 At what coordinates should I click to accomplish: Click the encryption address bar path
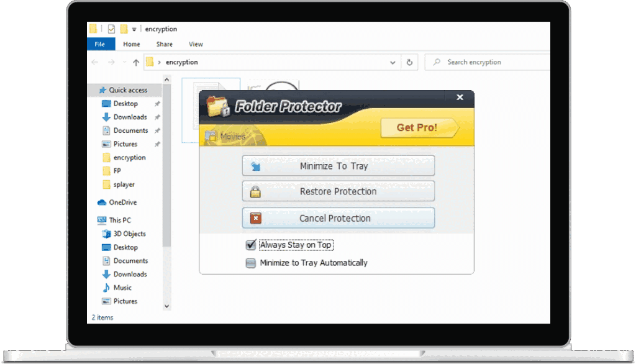point(182,62)
